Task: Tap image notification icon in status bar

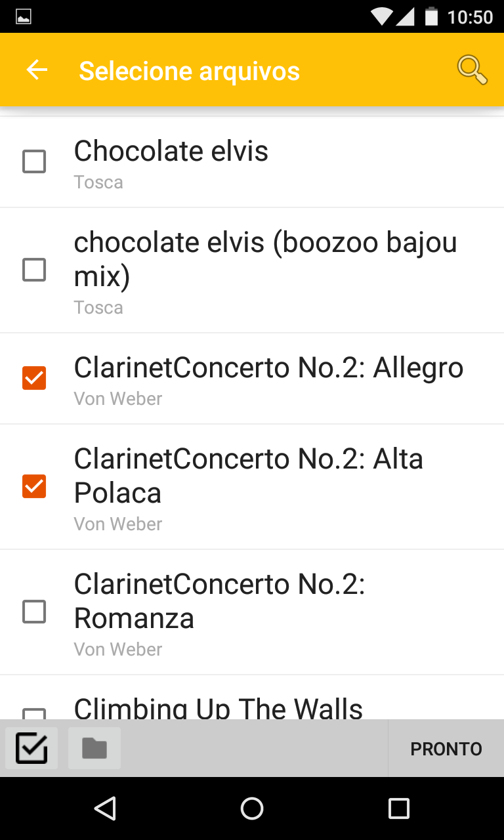Action: (x=24, y=17)
